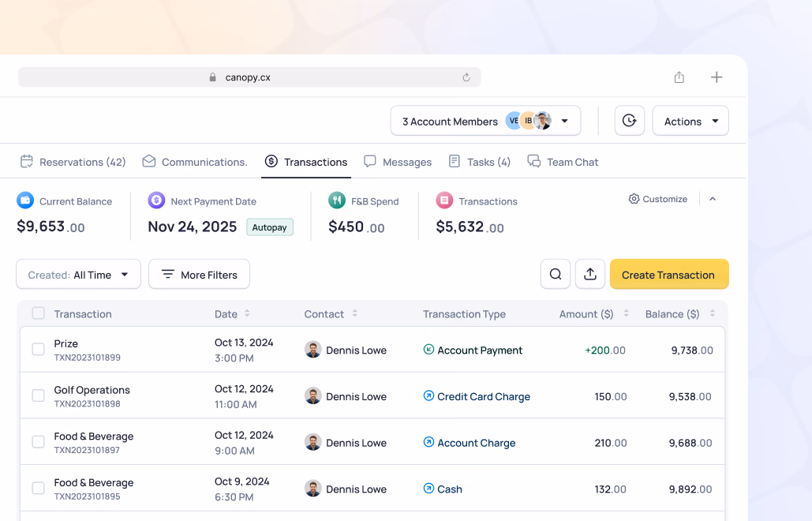The image size is (812, 521).
Task: Click the 210.00 amount cell
Action: coord(611,443)
